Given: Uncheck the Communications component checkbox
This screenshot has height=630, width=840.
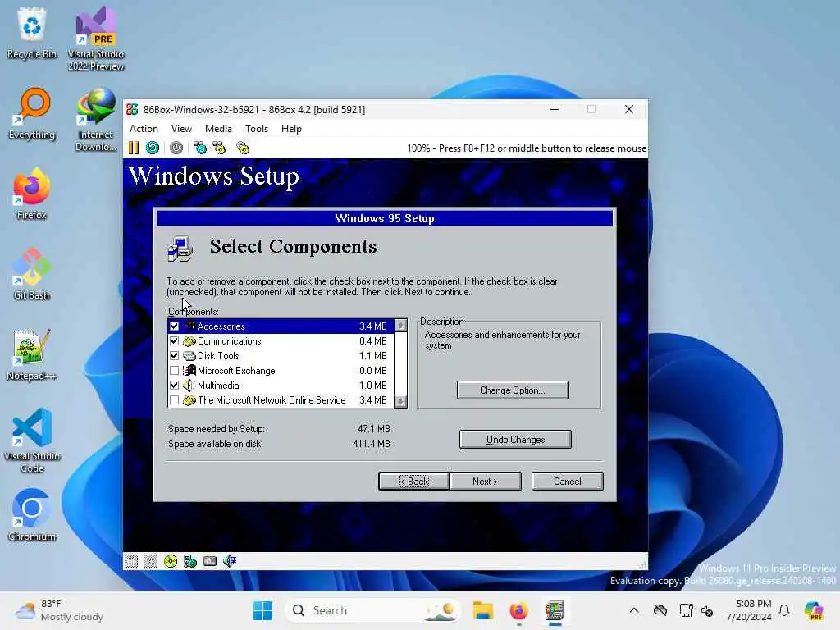Looking at the screenshot, I should click(174, 340).
